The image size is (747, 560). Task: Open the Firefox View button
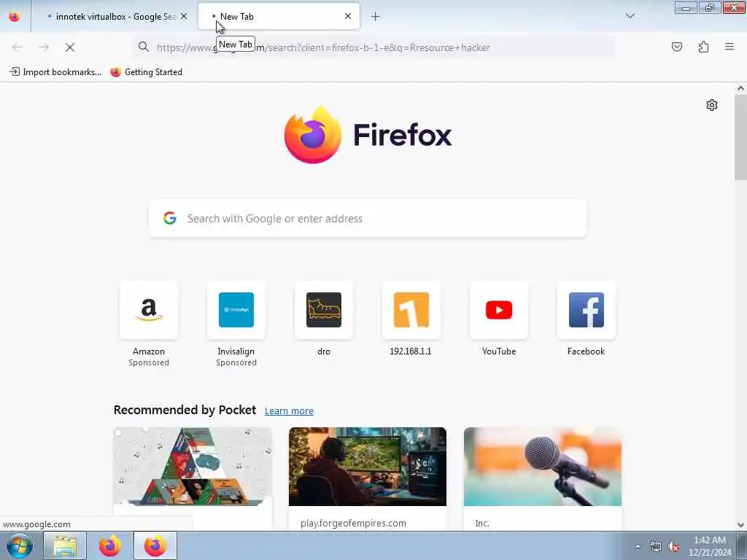(x=15, y=17)
